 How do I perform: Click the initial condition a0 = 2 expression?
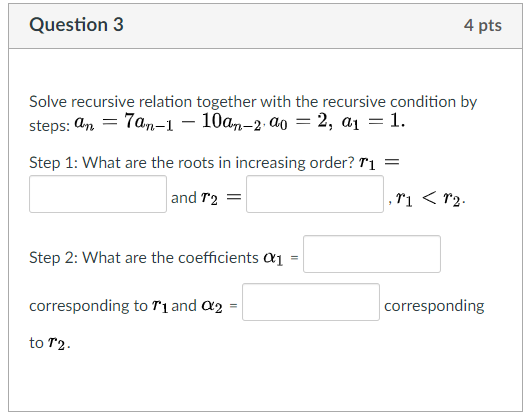tap(301, 122)
